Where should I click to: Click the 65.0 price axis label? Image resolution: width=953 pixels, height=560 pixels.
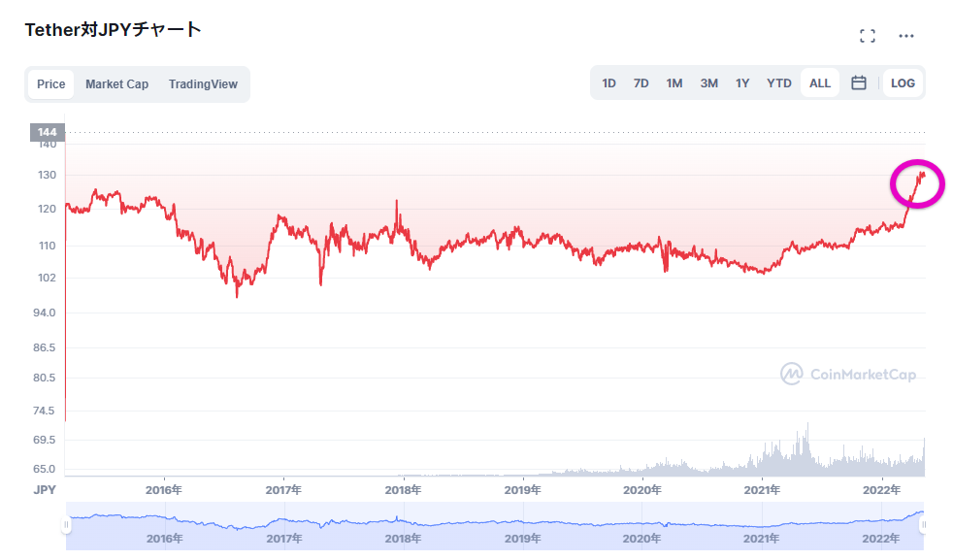[45, 470]
